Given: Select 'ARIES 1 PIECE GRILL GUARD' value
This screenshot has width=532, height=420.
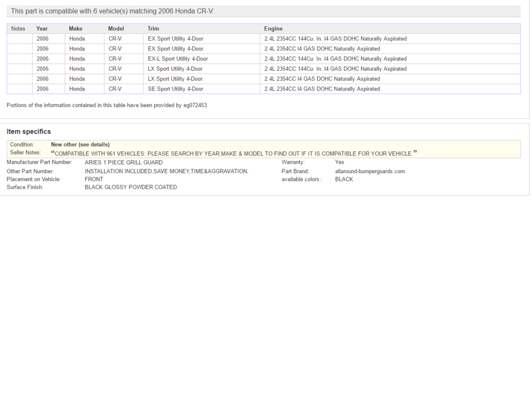Looking at the screenshot, I should 124,162.
